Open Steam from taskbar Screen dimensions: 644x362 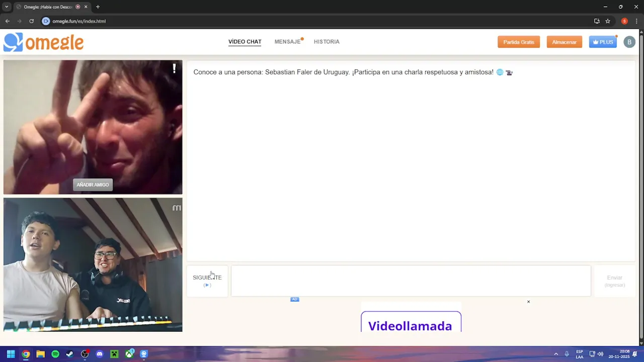pos(70,354)
